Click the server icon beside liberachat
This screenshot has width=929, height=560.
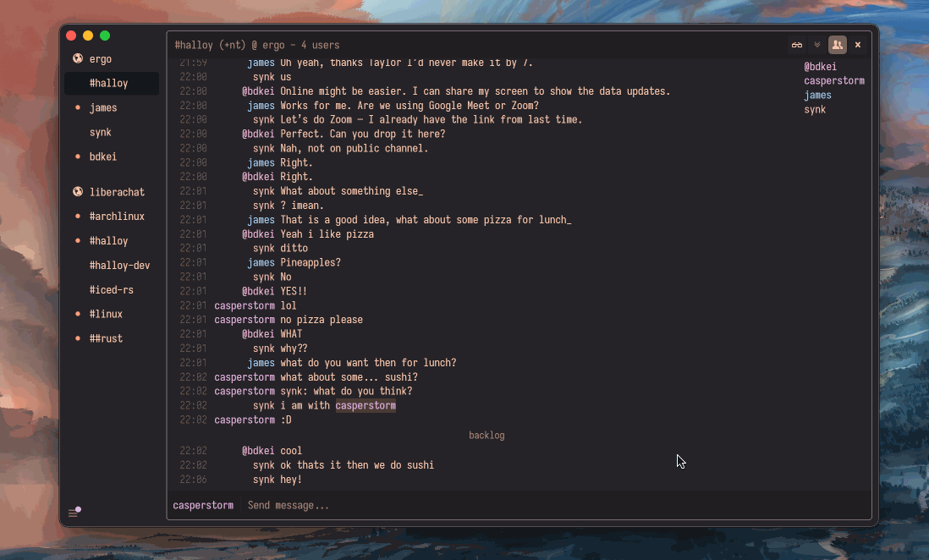(76, 192)
